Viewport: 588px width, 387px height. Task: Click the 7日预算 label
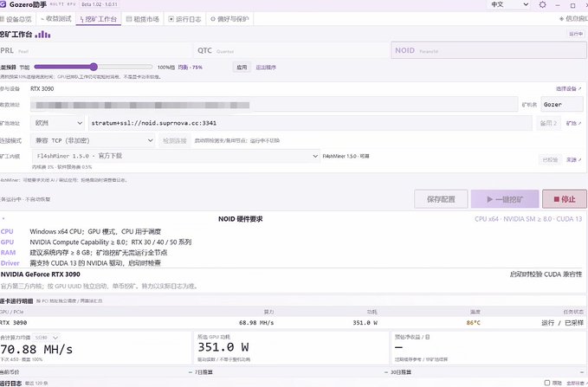click(204, 372)
